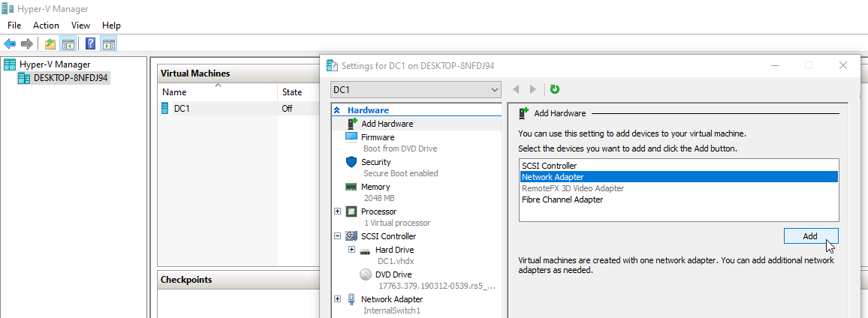The width and height of the screenshot is (868, 318).
Task: Select SCSI Controller in device list
Action: click(679, 165)
